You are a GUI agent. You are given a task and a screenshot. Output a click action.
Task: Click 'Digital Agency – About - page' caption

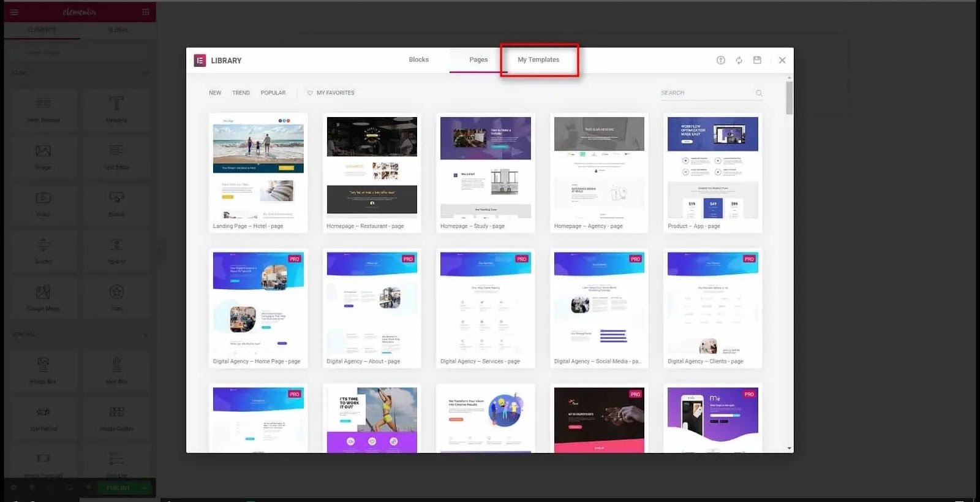pyautogui.click(x=363, y=362)
